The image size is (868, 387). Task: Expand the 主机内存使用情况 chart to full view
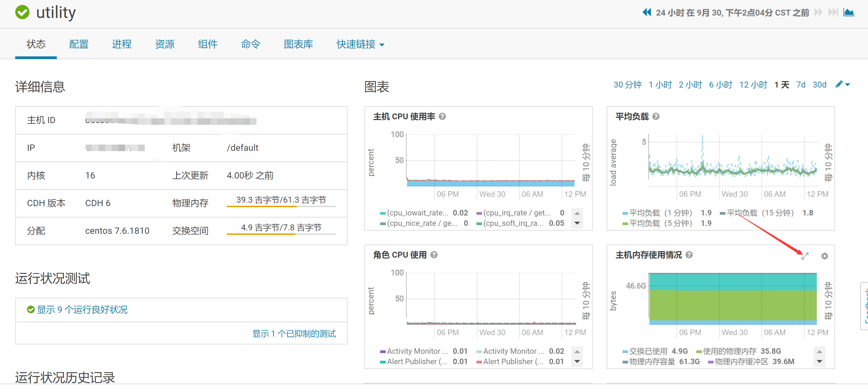pos(805,256)
